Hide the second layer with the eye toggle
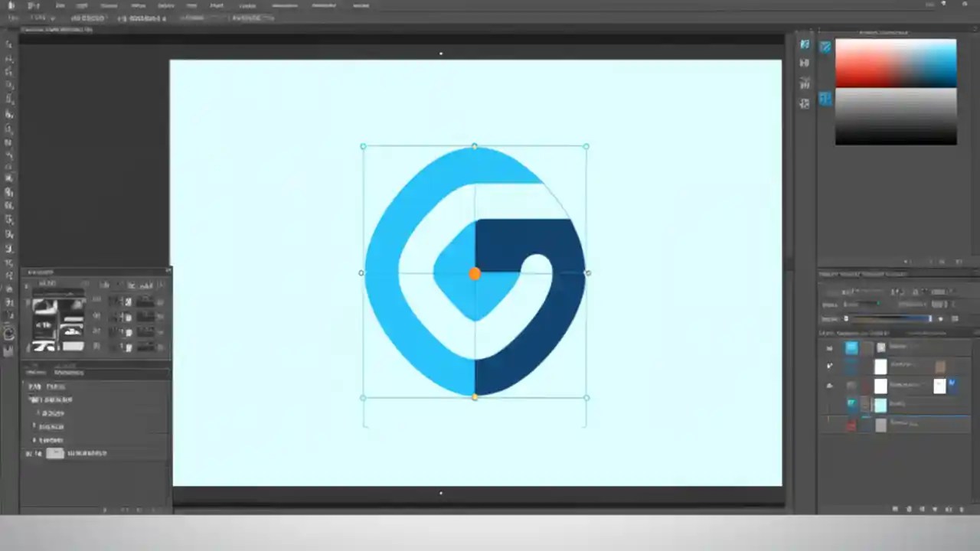 coord(829,366)
